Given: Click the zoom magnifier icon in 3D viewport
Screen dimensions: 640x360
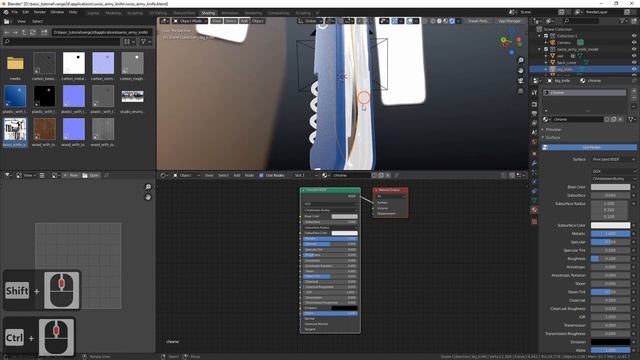Looking at the screenshot, I should 521,60.
